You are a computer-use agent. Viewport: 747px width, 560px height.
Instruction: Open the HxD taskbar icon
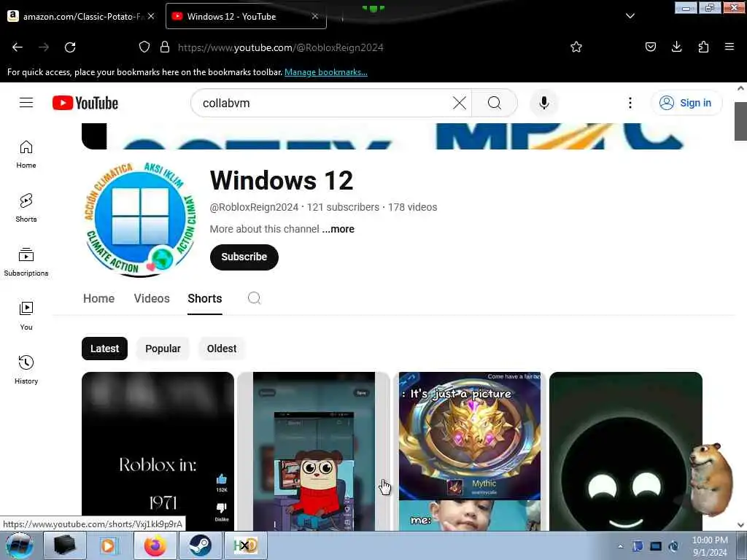pyautogui.click(x=245, y=545)
